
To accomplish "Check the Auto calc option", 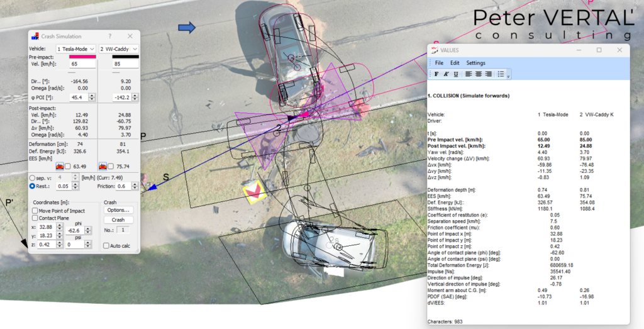I will (106, 245).
